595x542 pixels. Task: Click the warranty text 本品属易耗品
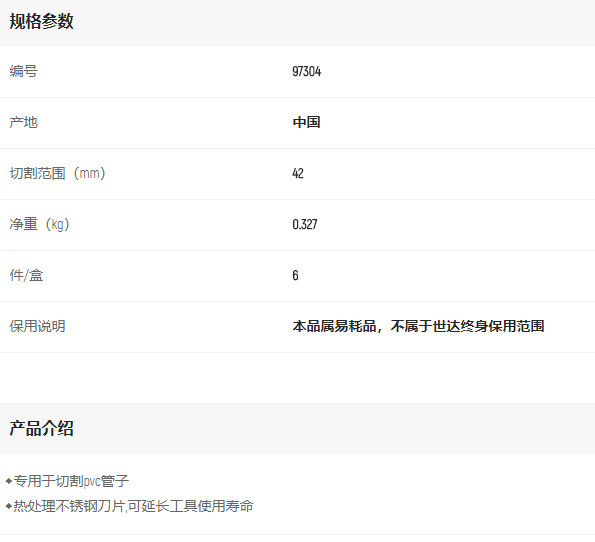334,326
